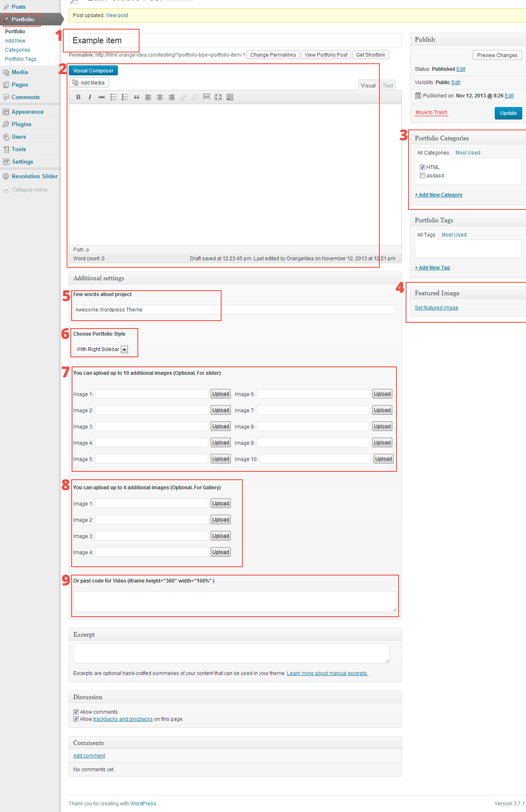Align text center in editor
This screenshot has width=526, height=812.
pos(160,97)
